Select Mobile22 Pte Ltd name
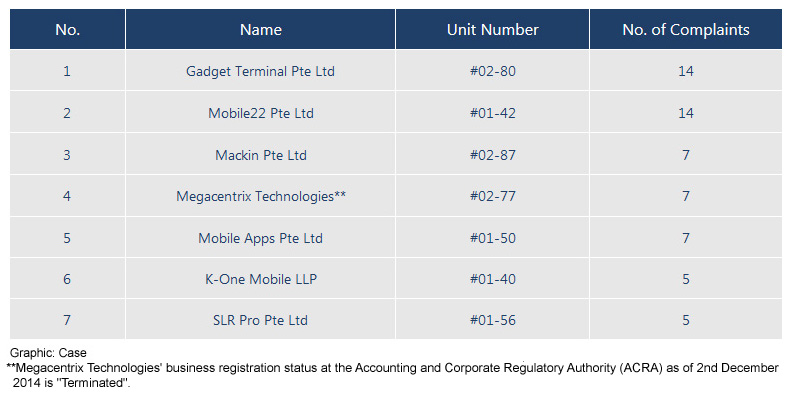Viewport: 791px width, 396px height. pos(261,113)
